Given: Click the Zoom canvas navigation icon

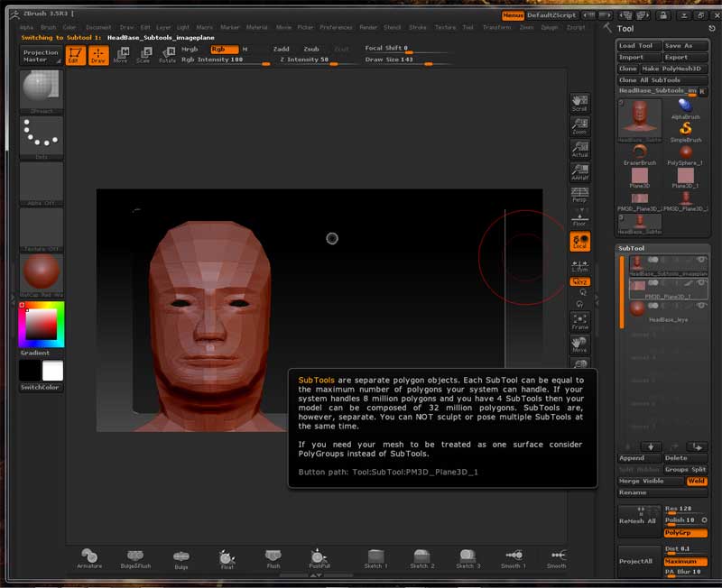Looking at the screenshot, I should (x=579, y=126).
